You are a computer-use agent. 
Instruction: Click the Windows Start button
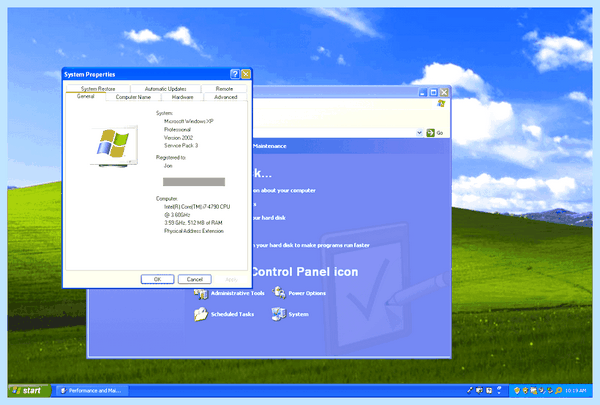click(x=29, y=390)
